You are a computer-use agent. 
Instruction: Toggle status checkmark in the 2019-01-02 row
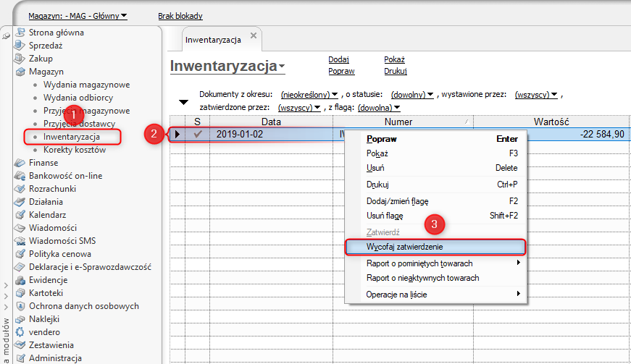point(197,134)
